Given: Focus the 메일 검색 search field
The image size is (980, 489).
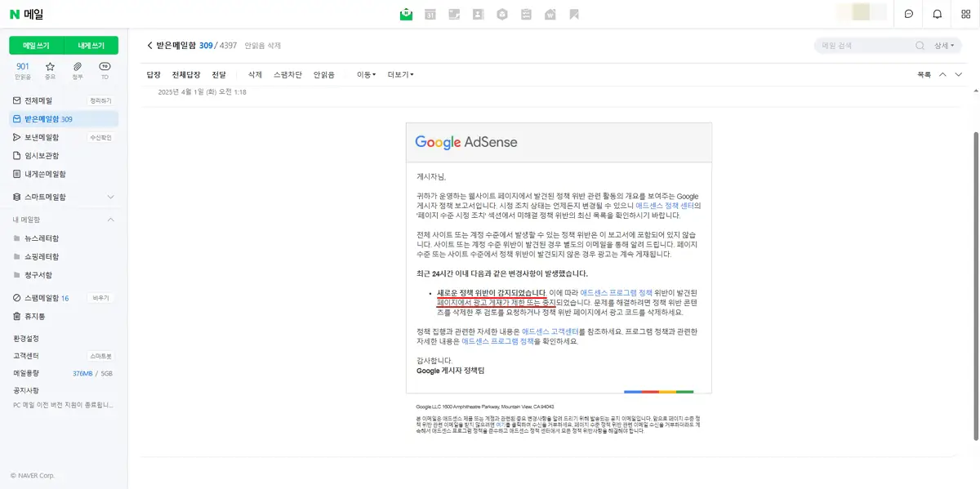Looking at the screenshot, I should click(866, 46).
